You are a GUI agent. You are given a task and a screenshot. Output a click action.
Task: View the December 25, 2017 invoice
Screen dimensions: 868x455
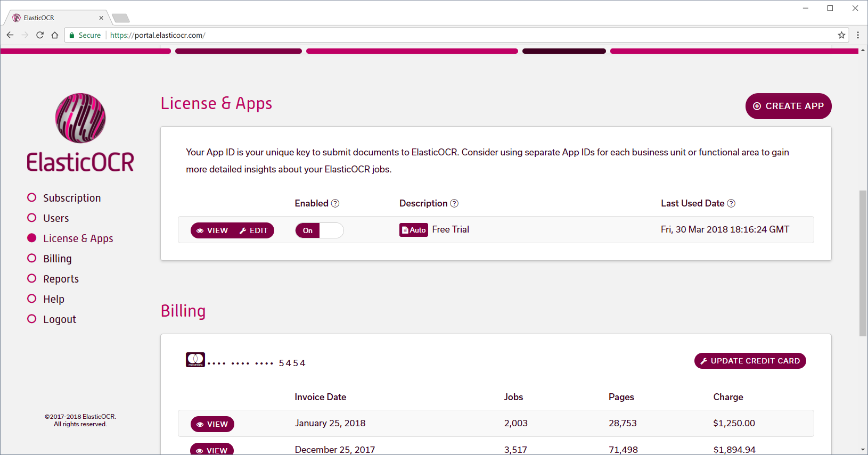pos(212,450)
